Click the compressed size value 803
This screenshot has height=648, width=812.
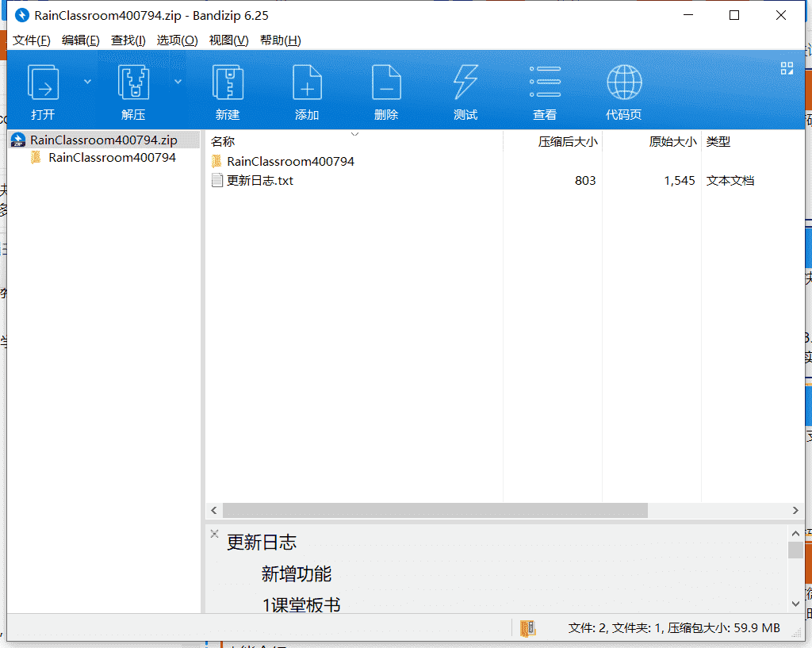585,181
